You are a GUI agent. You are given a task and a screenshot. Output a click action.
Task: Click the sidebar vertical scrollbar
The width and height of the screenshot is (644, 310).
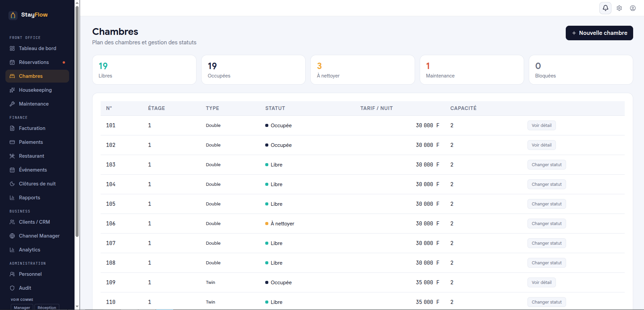(77, 122)
